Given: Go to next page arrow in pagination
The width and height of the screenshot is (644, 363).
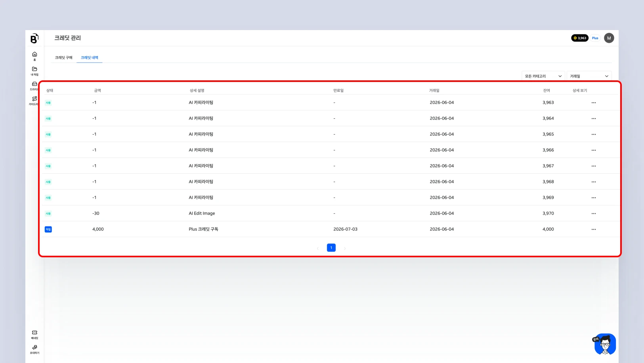Looking at the screenshot, I should [345, 248].
